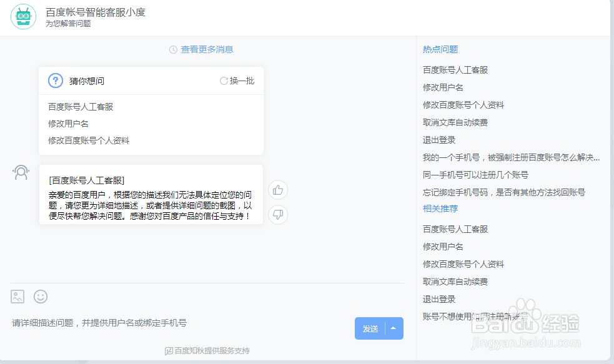
Task: Open 同一手机号可以注册几个账号 question
Action: (475, 175)
